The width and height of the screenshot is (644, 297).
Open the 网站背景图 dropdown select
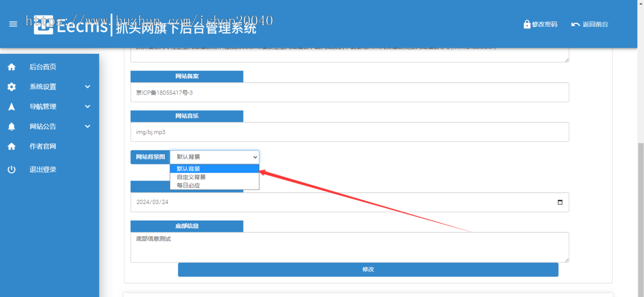[215, 157]
